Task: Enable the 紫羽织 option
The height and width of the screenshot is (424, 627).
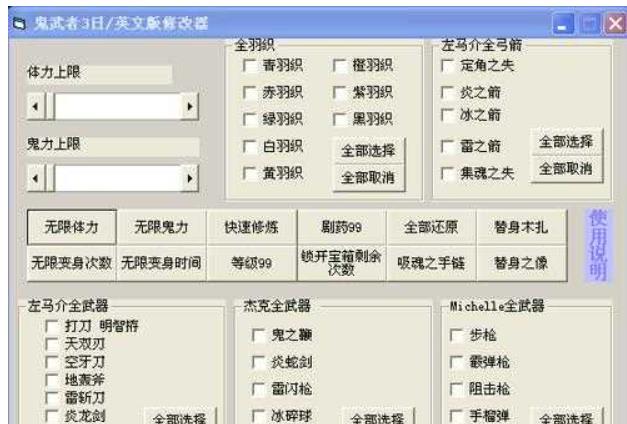Action: coord(339,92)
